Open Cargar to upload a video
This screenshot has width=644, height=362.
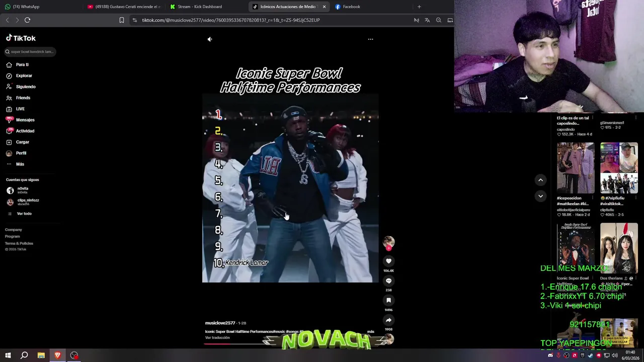click(18, 142)
